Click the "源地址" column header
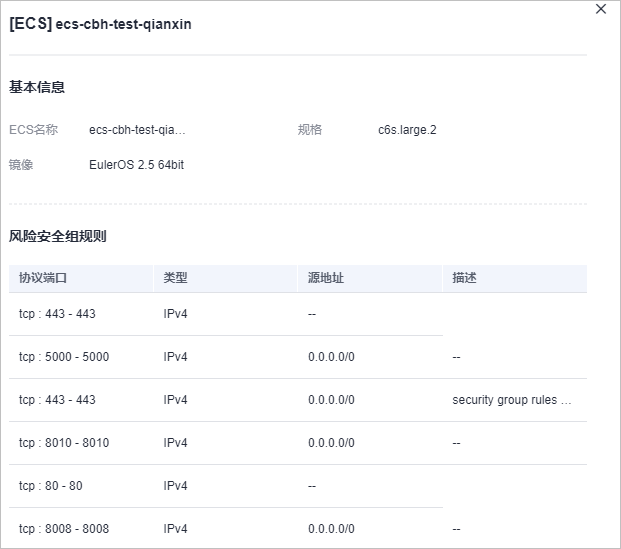 pos(326,278)
